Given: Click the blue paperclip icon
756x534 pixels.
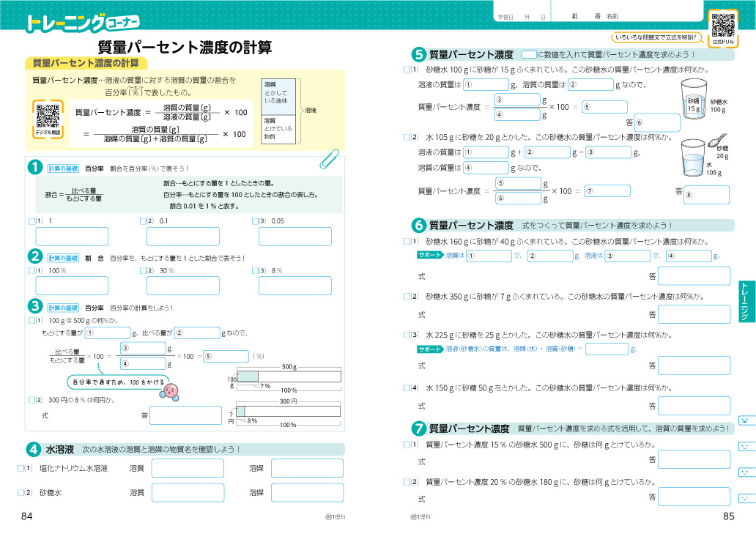Looking at the screenshot, I should point(329,157).
